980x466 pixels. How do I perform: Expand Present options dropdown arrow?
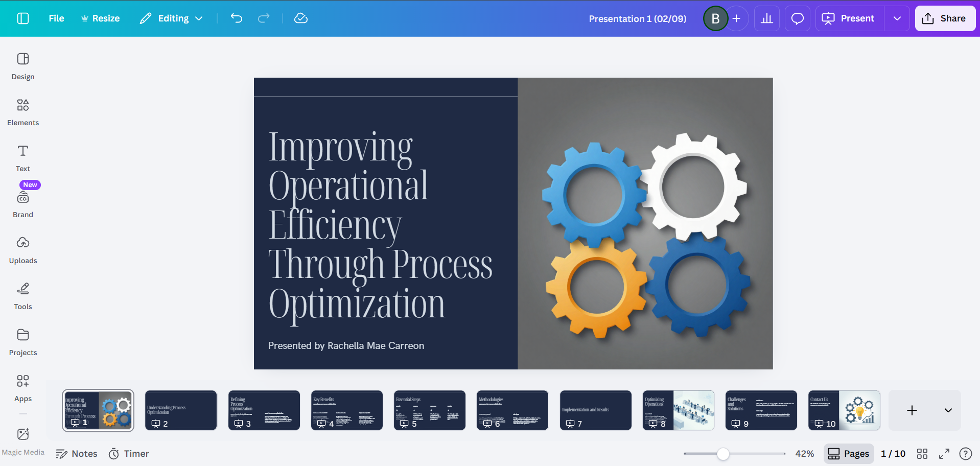(897, 18)
